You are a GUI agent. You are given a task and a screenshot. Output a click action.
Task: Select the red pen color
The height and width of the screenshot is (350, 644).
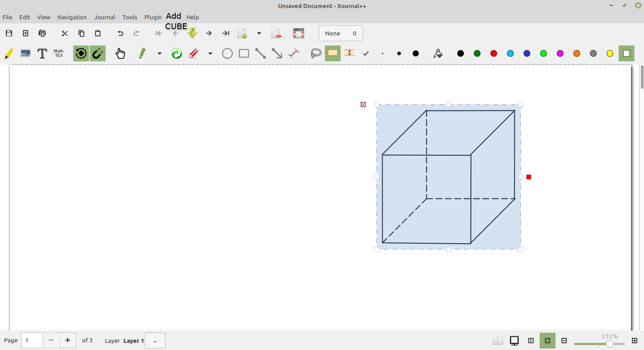click(493, 53)
